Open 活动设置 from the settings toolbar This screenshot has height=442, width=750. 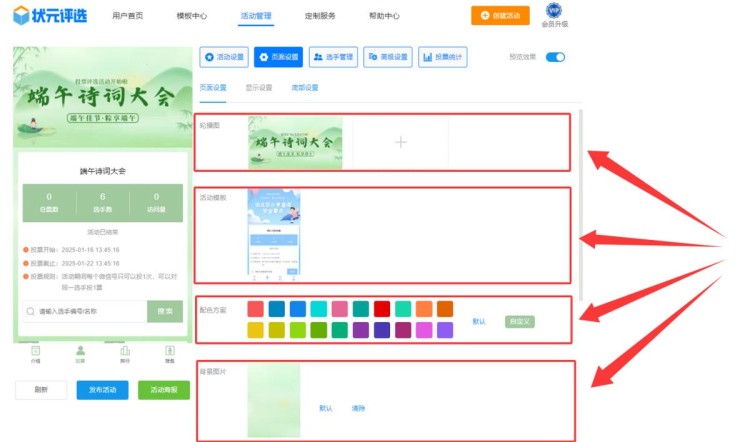224,57
